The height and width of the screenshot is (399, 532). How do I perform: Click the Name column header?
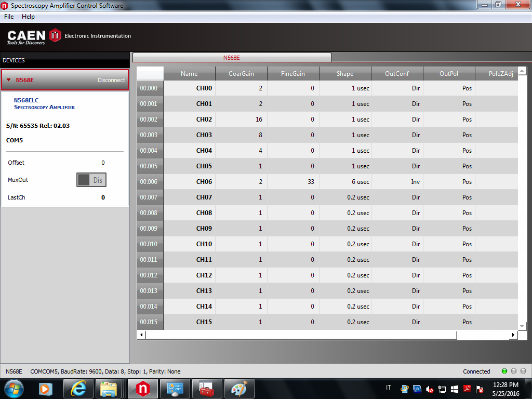(x=189, y=74)
